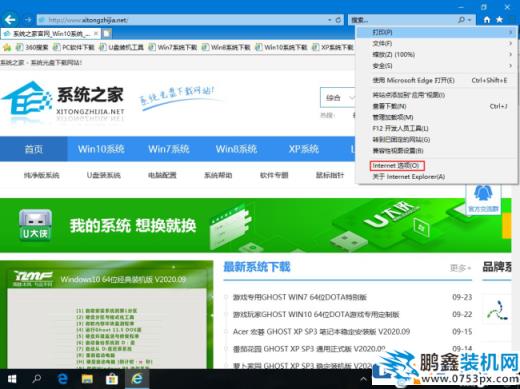Select the Win8系统 navigation tab
The height and width of the screenshot is (389, 520).
point(236,149)
